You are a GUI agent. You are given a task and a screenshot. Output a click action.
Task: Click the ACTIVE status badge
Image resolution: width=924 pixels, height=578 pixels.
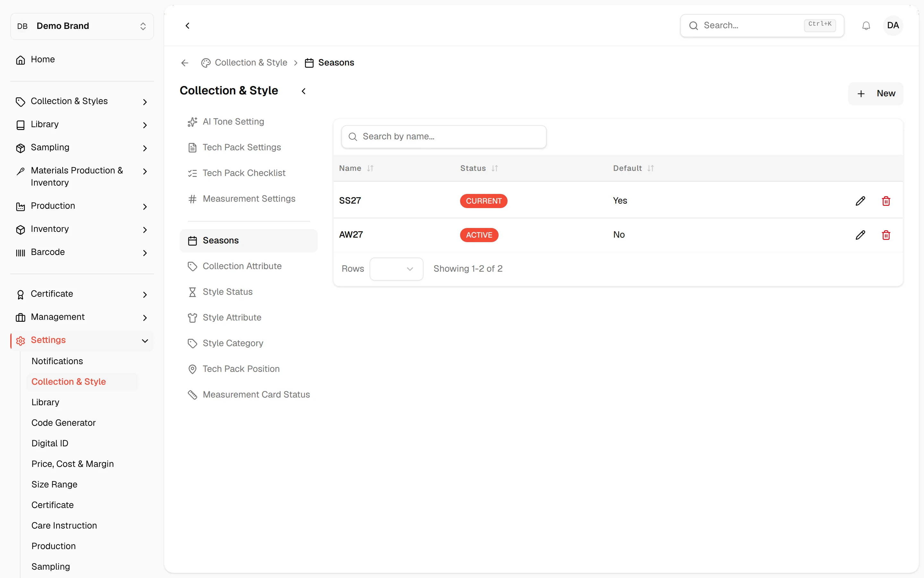479,235
